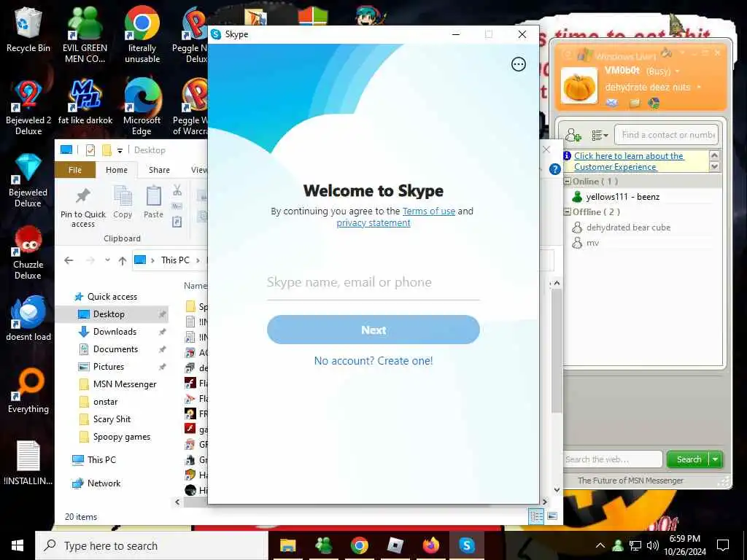Open Skype's more options ellipsis menu
747x560 pixels.
[519, 64]
